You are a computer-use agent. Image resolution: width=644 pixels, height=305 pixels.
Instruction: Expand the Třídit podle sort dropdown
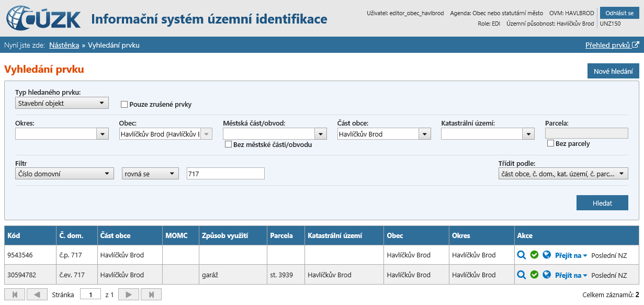click(563, 174)
